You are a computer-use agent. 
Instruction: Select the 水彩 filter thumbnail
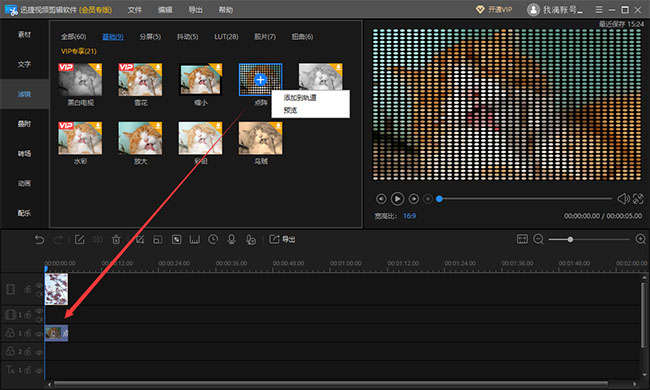tap(80, 138)
